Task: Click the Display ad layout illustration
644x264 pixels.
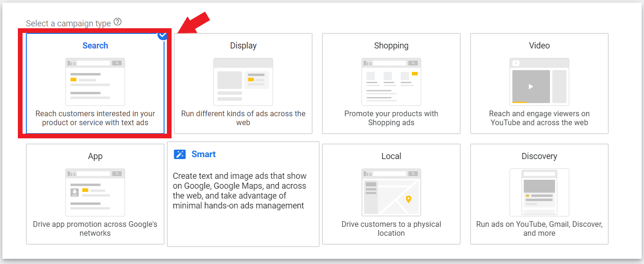Action: [243, 82]
